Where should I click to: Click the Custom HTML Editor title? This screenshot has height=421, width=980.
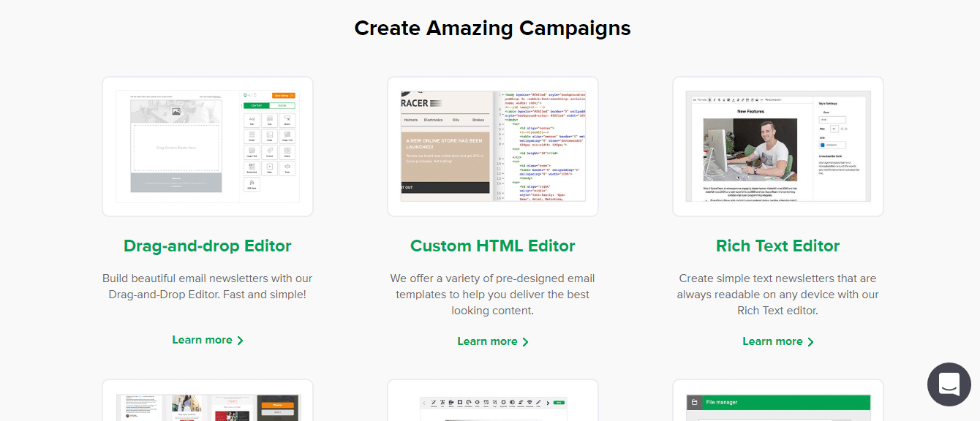493,246
